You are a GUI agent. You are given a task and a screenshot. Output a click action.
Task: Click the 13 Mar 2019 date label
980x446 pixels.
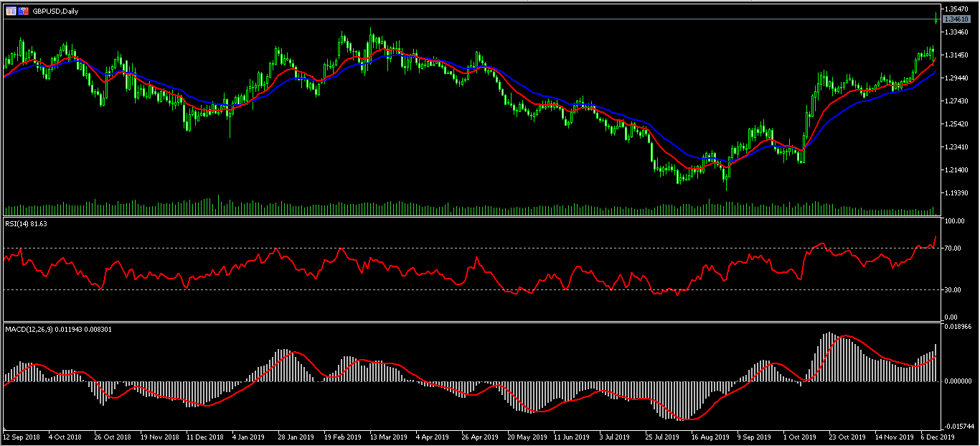[388, 437]
